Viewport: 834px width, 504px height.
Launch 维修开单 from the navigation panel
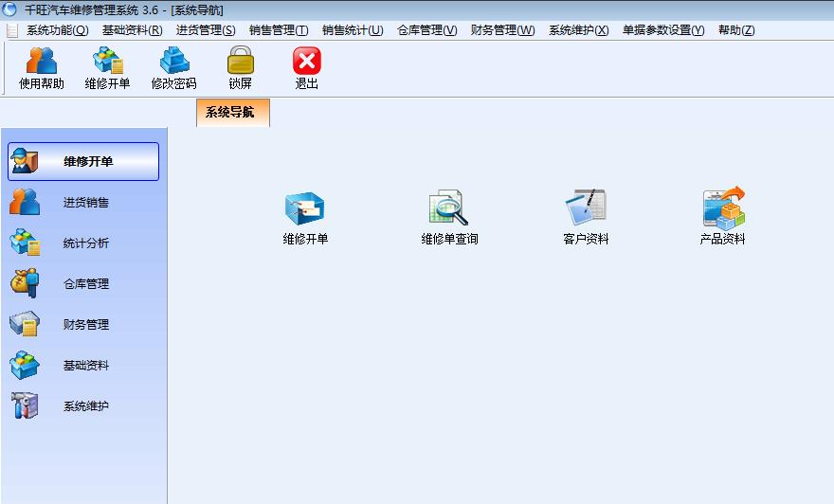(305, 218)
